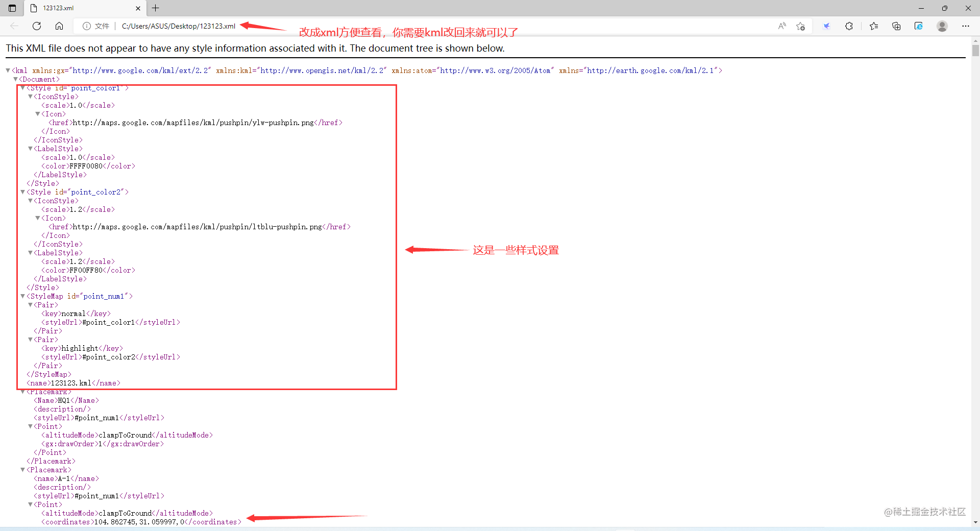
Task: Collapse the Style point_color2 node
Action: pos(22,192)
